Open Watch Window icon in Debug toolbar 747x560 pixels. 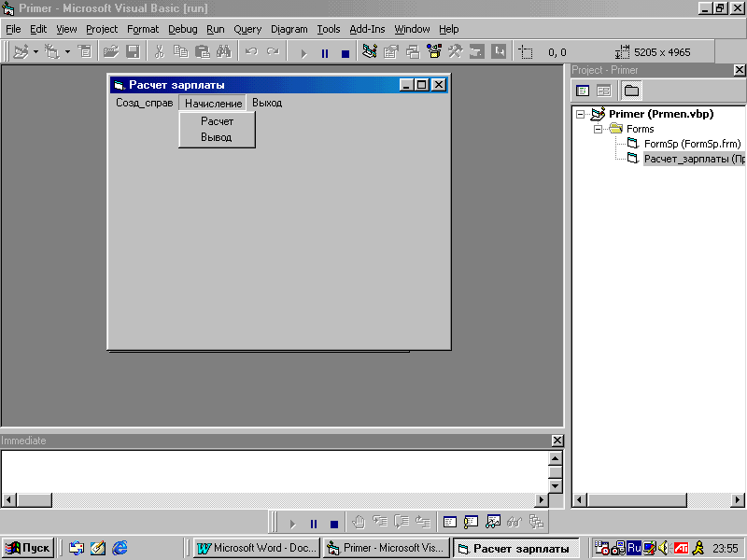coord(493,523)
